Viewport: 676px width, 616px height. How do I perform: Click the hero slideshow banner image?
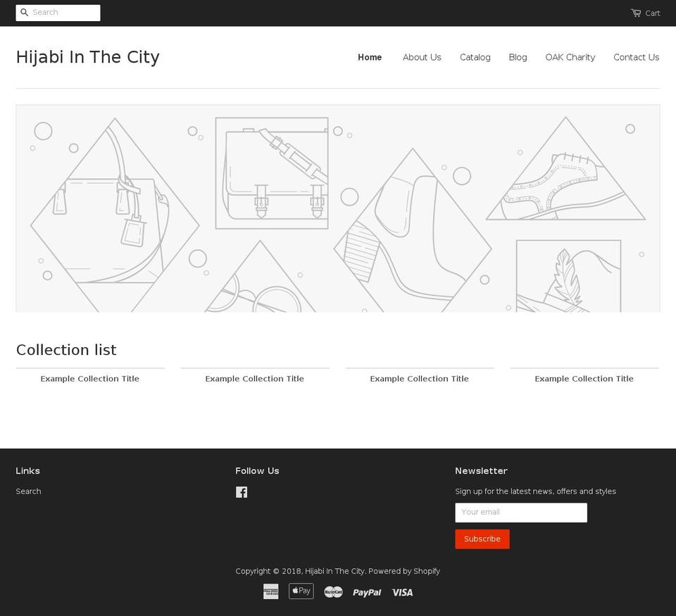[x=338, y=208]
